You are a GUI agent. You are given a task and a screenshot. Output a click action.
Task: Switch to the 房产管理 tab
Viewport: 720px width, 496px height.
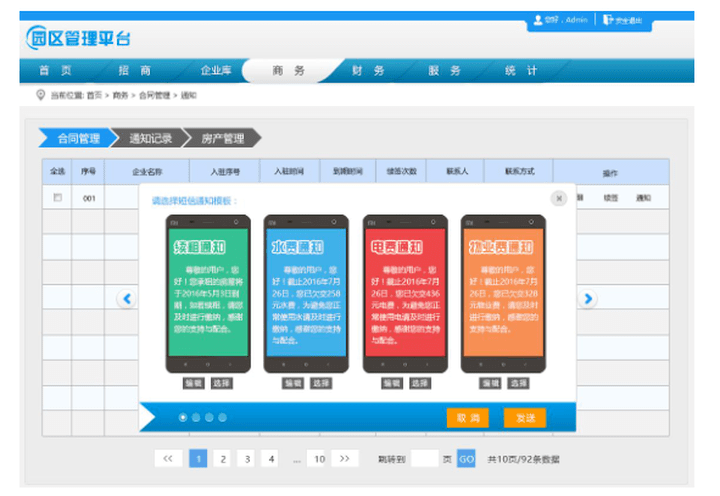coord(221,138)
